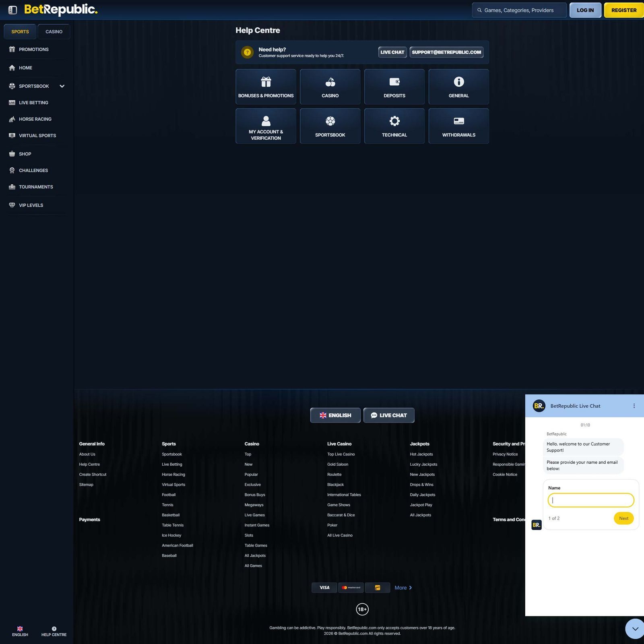Image resolution: width=644 pixels, height=644 pixels.
Task: Click the Horse Racing icon
Action: click(x=12, y=119)
